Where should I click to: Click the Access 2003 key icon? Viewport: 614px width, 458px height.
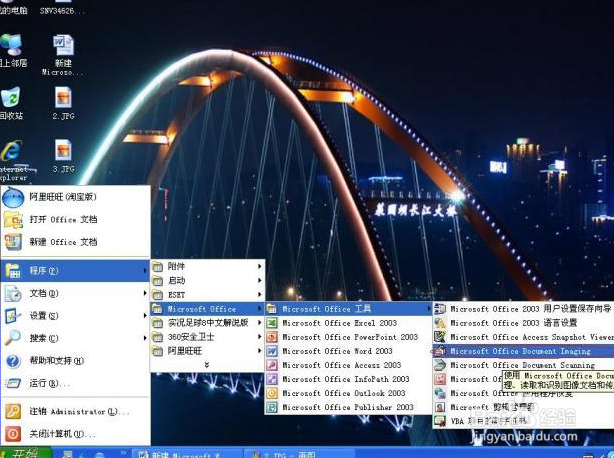[x=272, y=365]
